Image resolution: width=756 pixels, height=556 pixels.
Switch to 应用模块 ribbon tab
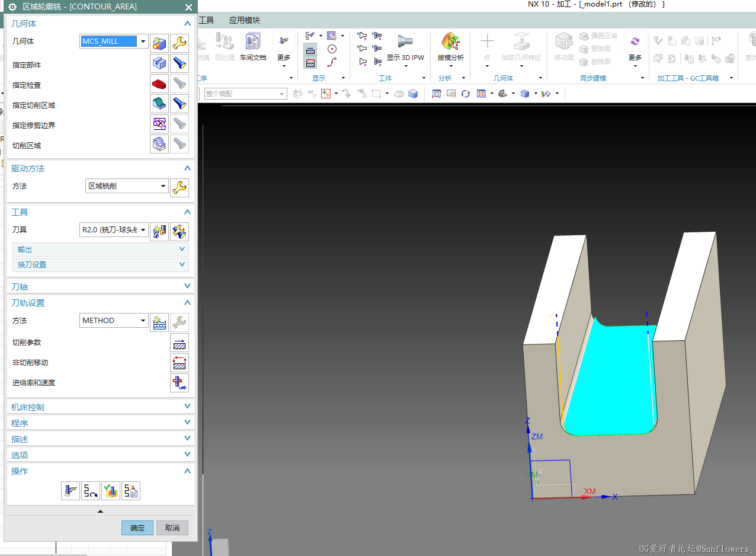pos(245,20)
